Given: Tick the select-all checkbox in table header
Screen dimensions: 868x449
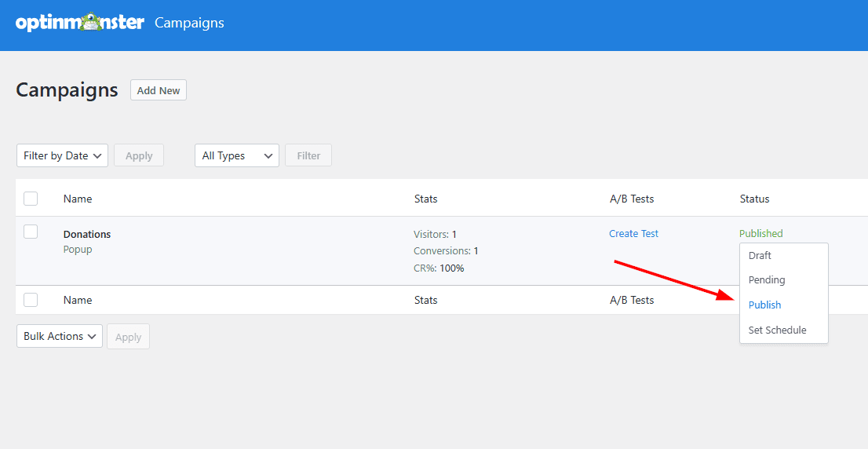Looking at the screenshot, I should [x=31, y=198].
